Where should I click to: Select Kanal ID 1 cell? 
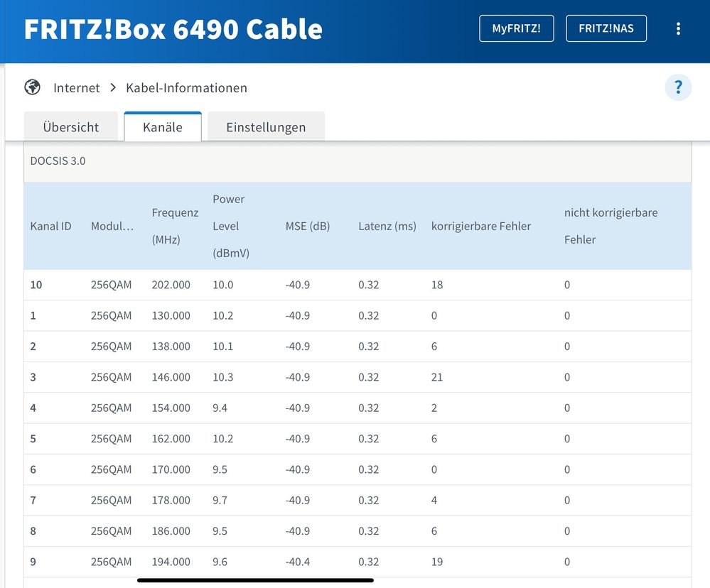33,316
